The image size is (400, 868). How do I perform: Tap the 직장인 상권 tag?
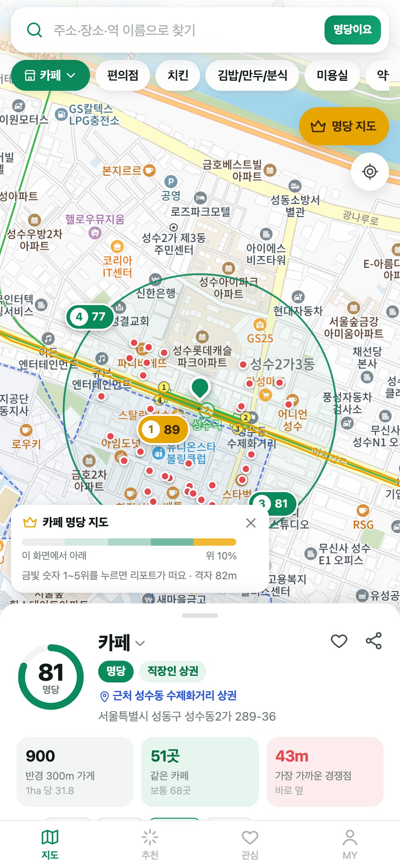click(x=173, y=671)
